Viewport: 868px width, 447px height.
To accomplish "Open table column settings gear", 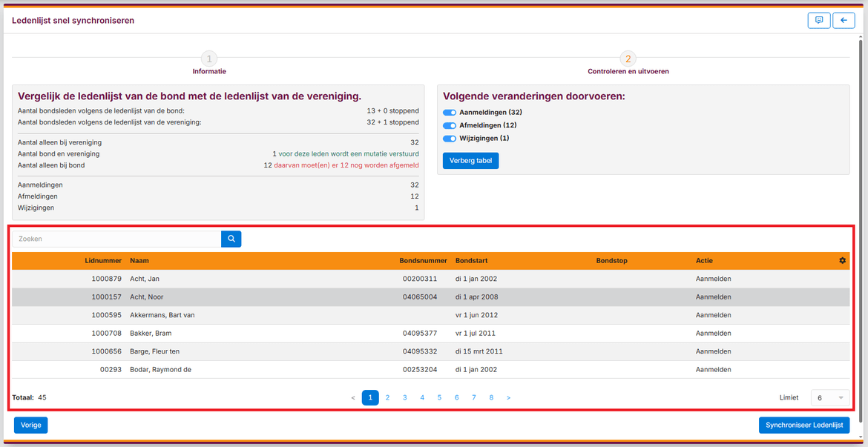I will coord(843,261).
